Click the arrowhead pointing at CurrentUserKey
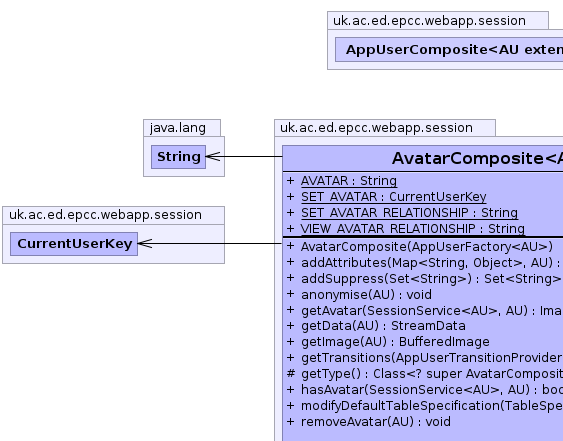Screen dimensions: 563x441 [145, 243]
